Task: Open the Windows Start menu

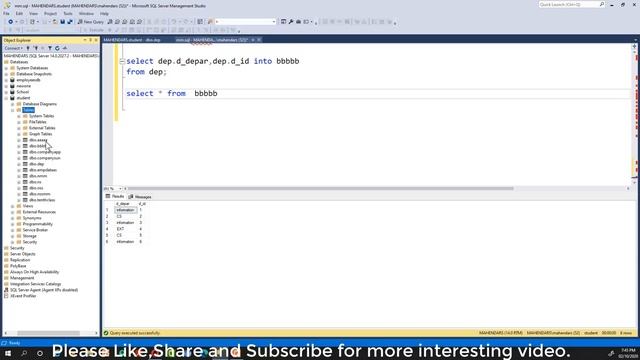Action: [8, 353]
